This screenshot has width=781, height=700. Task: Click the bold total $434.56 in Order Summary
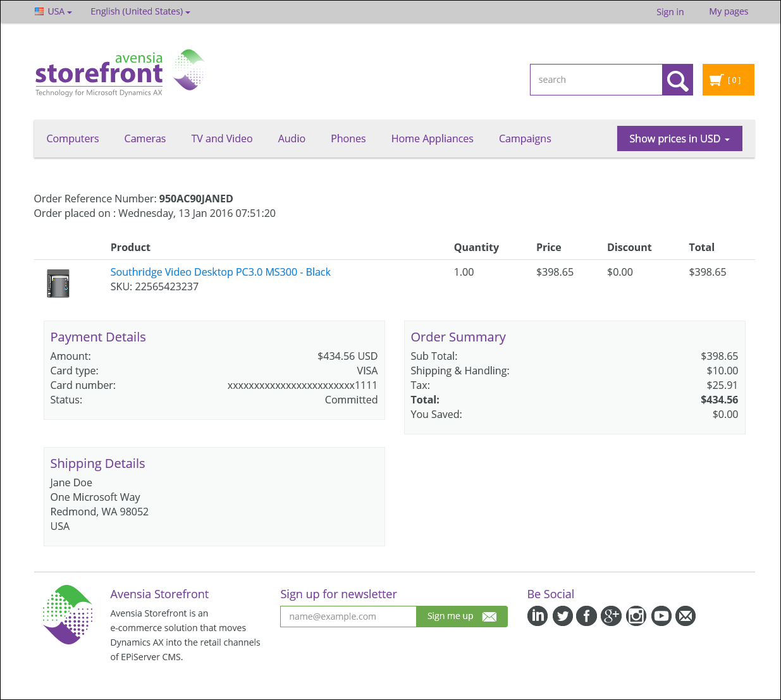tap(719, 400)
